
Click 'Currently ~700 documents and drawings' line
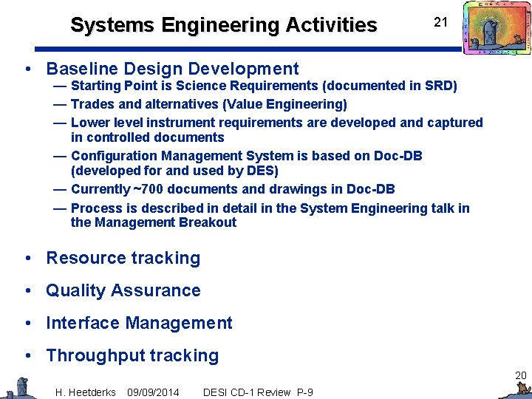[233, 189]
